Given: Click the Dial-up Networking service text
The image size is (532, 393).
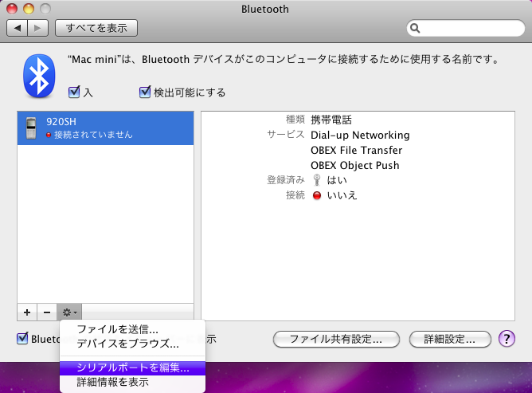Looking at the screenshot, I should (x=360, y=136).
